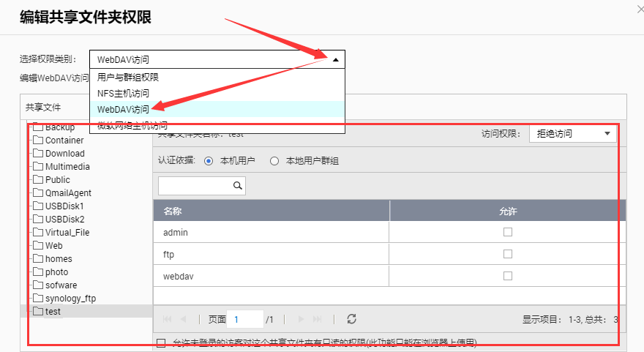Collapse the permission type dropdown arrow
The height and width of the screenshot is (352, 644).
336,59
